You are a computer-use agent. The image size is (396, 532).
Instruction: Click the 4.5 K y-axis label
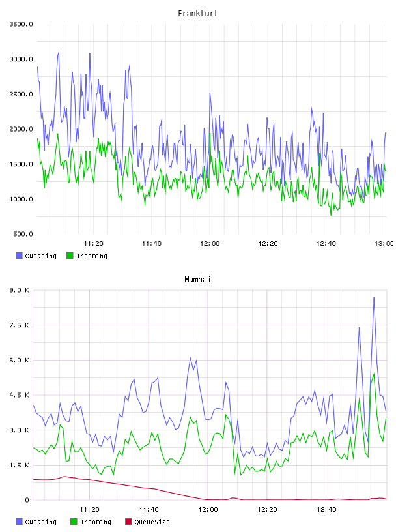20,395
